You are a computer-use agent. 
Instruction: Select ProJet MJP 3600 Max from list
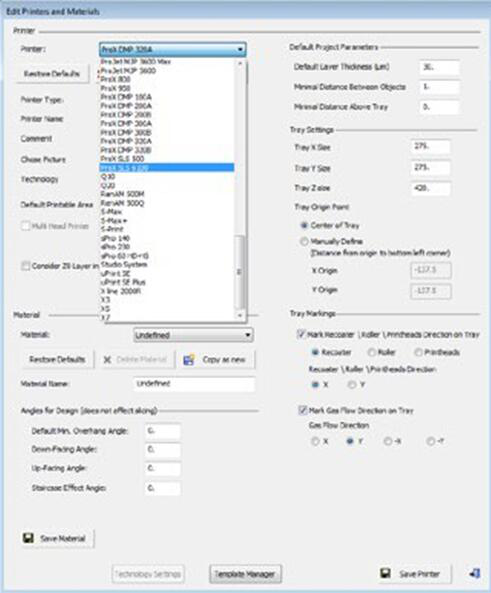pos(167,62)
